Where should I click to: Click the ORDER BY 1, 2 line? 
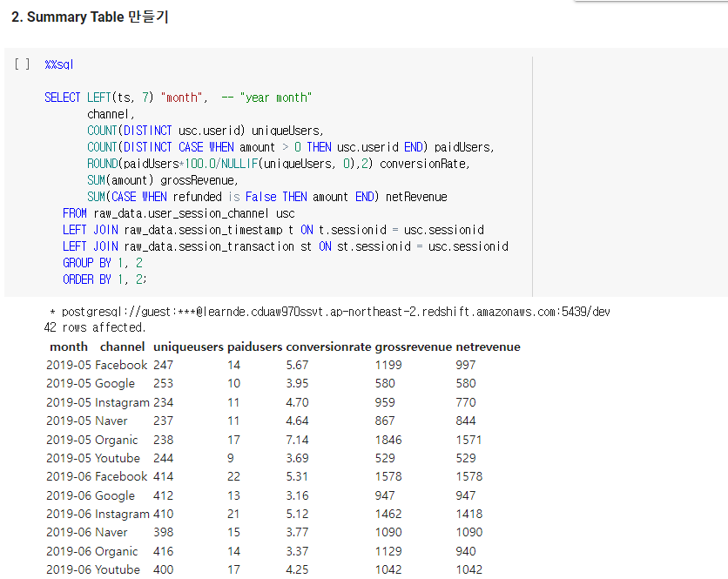pyautogui.click(x=104, y=279)
